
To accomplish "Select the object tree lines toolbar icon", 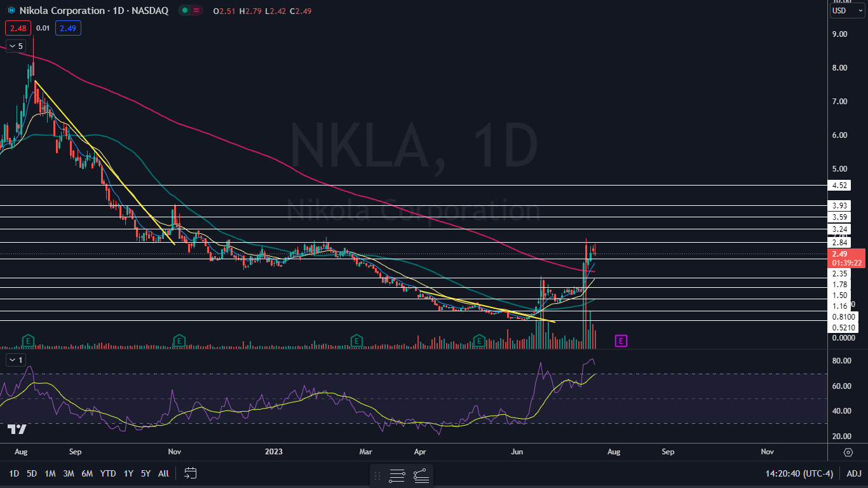I will tap(421, 475).
